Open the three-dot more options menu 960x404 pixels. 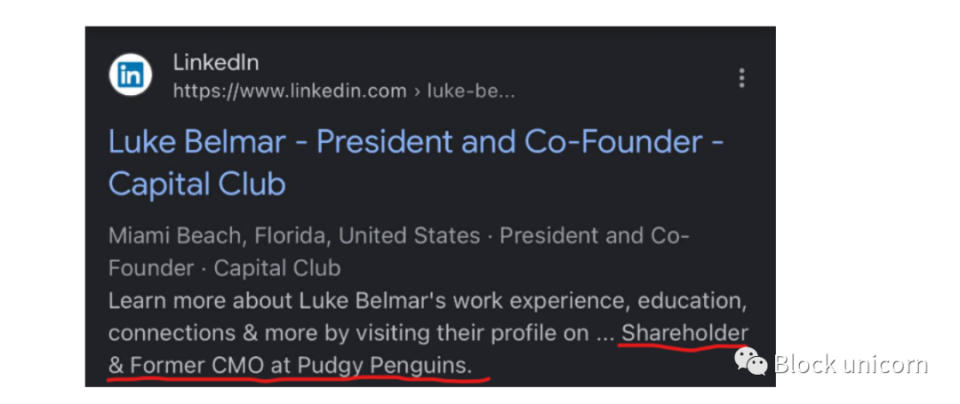741,78
